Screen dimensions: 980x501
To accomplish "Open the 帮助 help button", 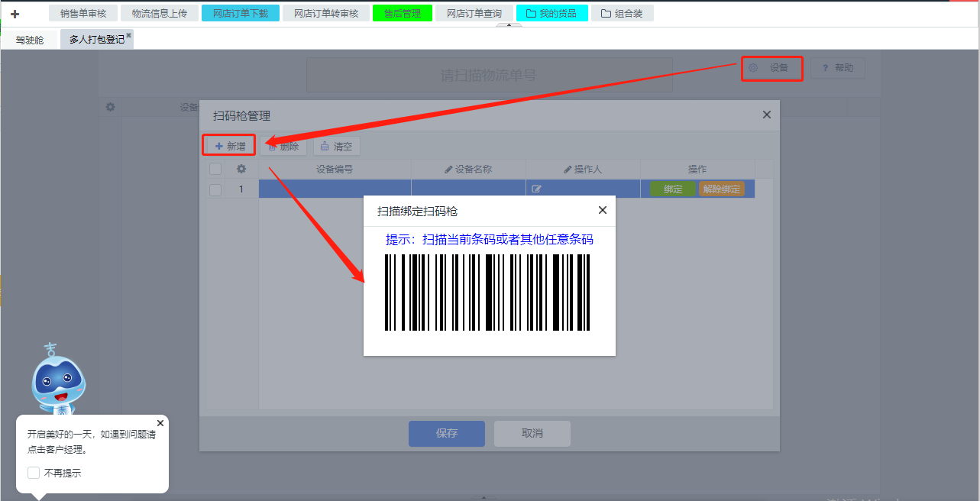I will click(x=837, y=68).
